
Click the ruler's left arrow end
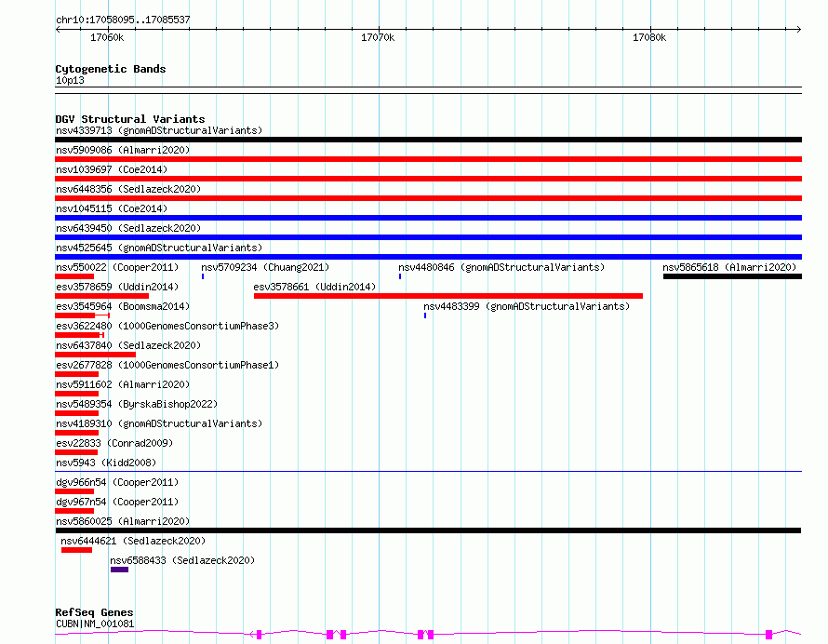point(58,30)
